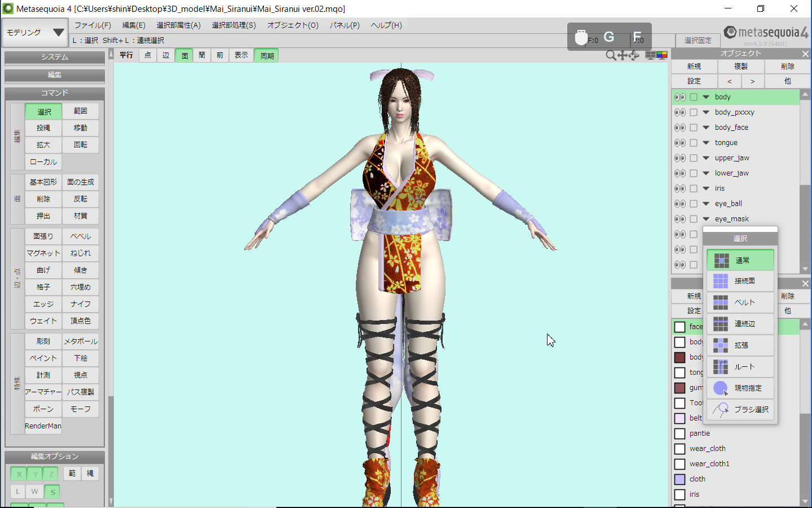Click the magnifier zoom view icon

click(x=611, y=55)
